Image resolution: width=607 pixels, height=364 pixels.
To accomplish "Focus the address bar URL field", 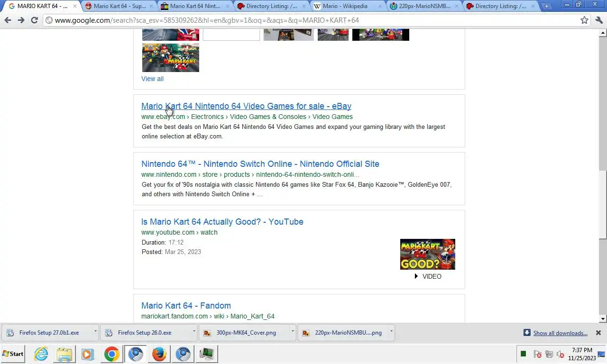I will 313,20.
